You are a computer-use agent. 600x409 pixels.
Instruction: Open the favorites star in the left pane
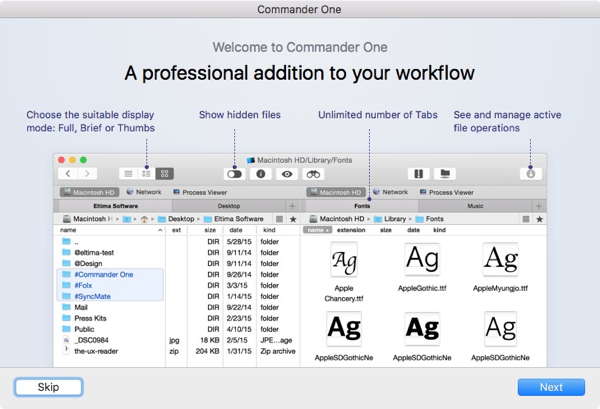(x=293, y=219)
